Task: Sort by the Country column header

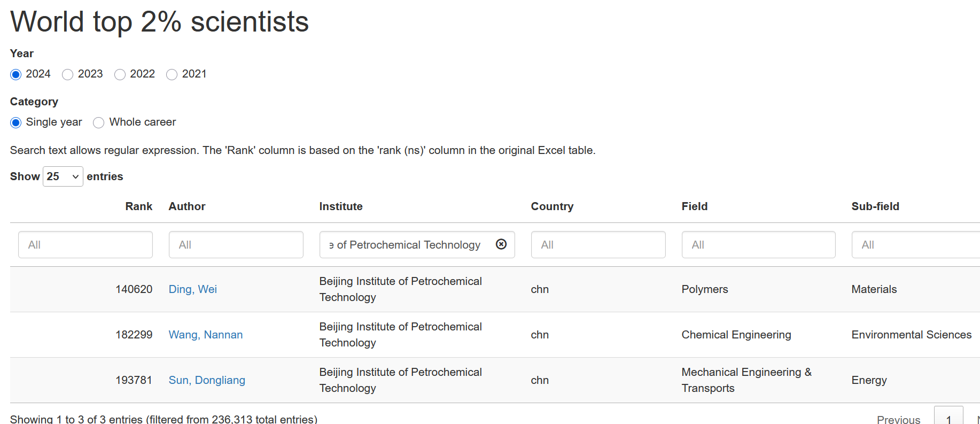Action: click(552, 206)
